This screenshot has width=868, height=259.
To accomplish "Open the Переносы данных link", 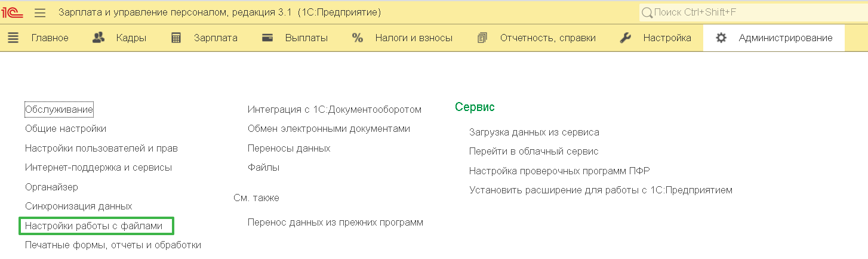I will coord(289,148).
